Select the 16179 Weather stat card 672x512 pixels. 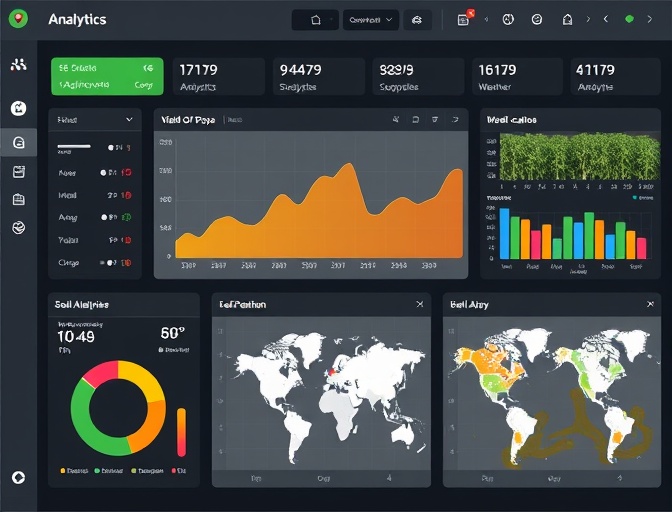[x=516, y=76]
